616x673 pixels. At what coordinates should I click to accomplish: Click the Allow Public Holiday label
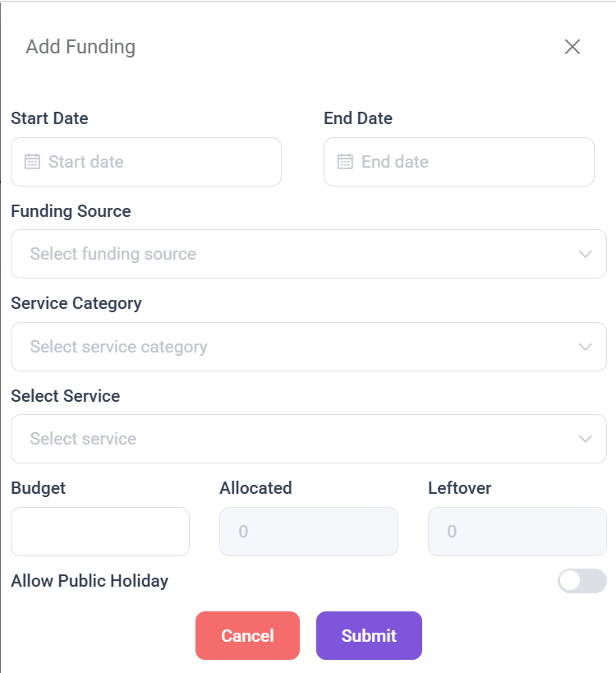coord(90,581)
